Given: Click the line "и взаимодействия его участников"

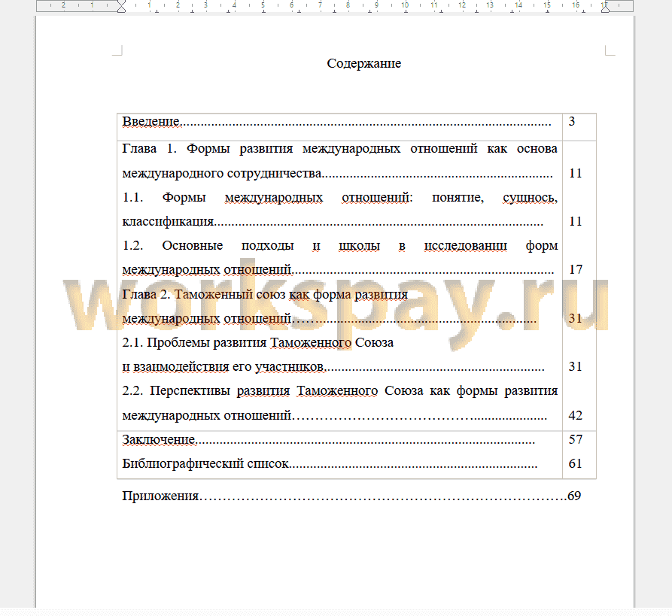Looking at the screenshot, I should click(x=223, y=367).
